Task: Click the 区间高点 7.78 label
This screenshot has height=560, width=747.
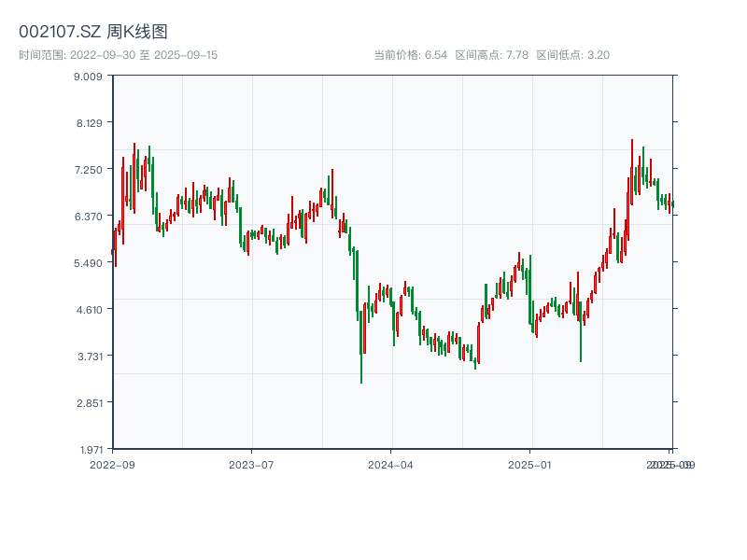Action: coord(492,55)
